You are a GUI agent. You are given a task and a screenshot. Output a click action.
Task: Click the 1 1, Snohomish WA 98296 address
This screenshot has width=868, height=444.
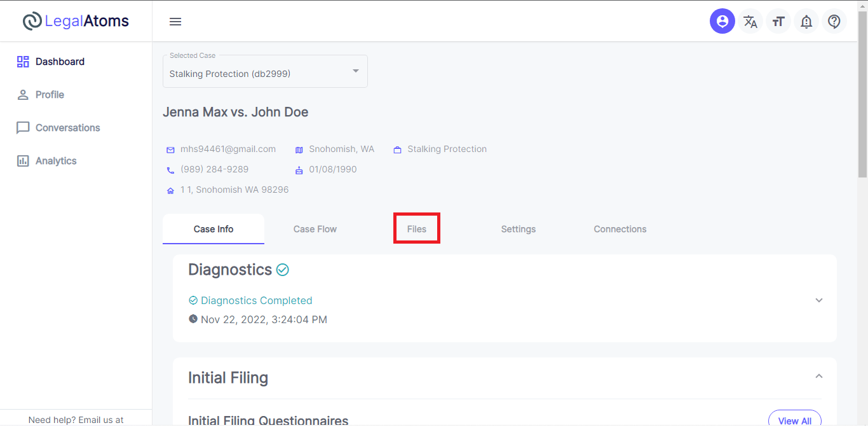pyautogui.click(x=234, y=190)
